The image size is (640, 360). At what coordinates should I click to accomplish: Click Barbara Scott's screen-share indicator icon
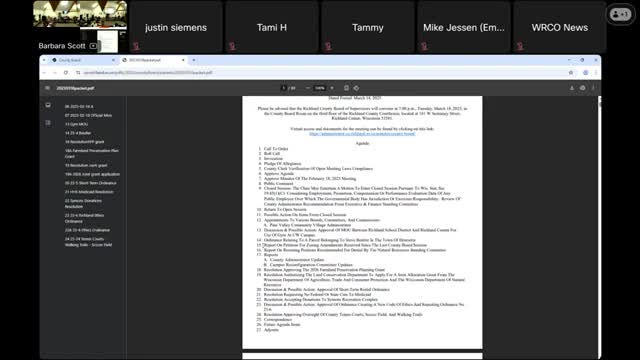pos(93,46)
